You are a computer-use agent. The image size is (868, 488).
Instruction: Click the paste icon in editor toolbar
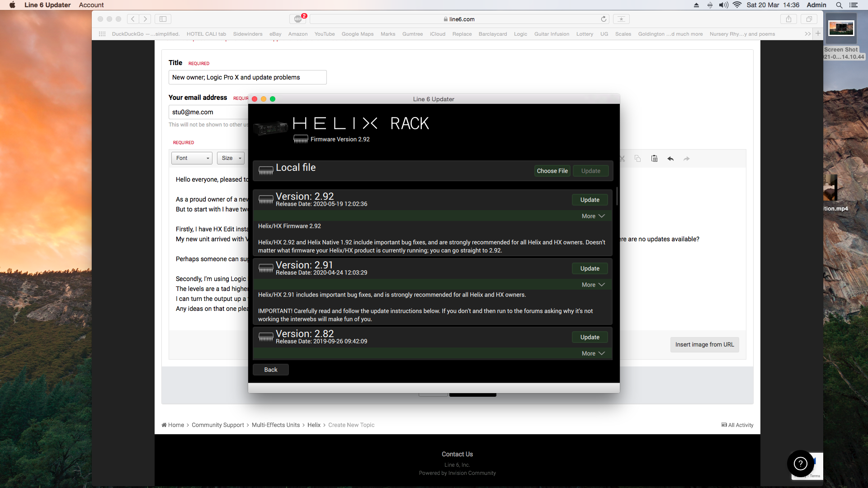[654, 159]
